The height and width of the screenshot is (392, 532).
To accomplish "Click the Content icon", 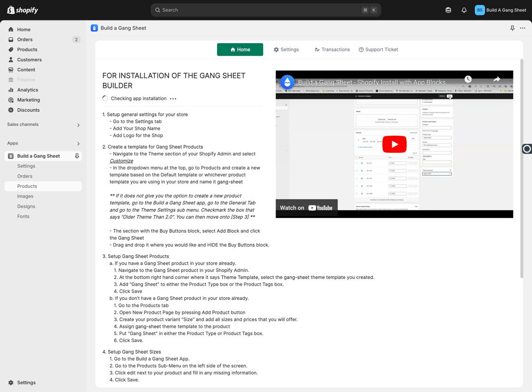I will tap(11, 69).
